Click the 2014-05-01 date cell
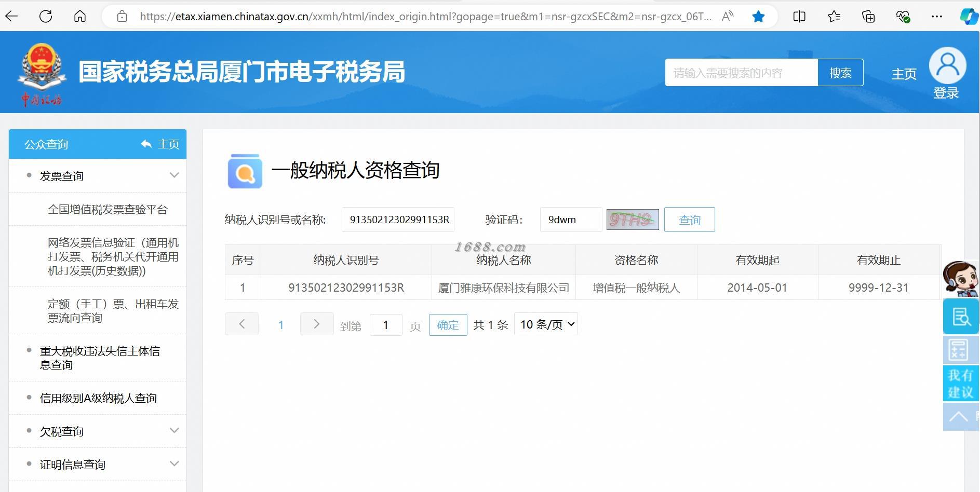The width and height of the screenshot is (980, 492). 757,288
